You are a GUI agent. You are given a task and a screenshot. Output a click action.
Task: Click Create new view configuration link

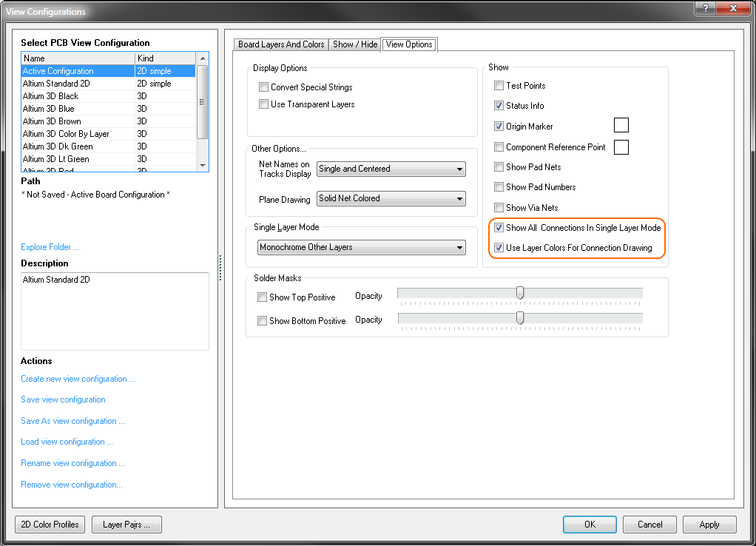pyautogui.click(x=78, y=379)
